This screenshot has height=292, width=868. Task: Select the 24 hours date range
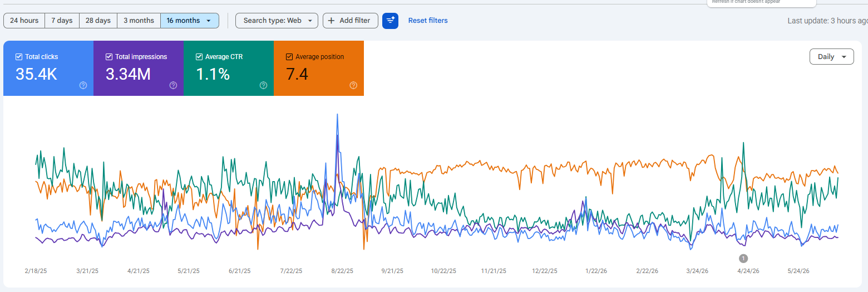[24, 21]
